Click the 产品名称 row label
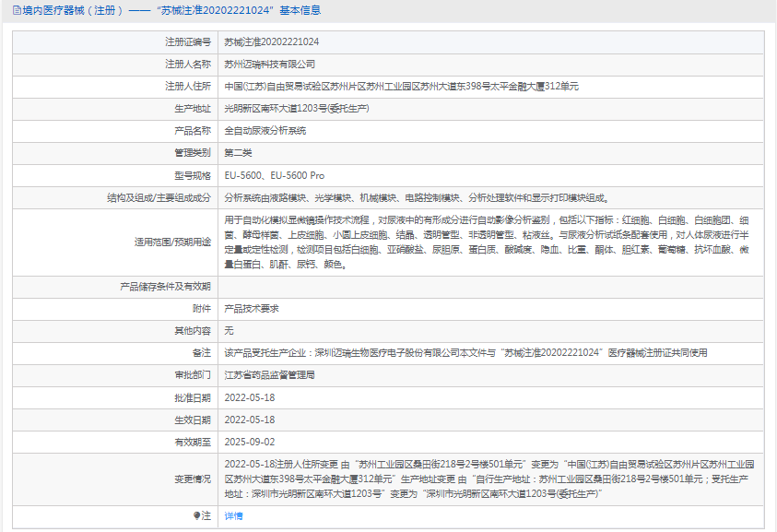Image resolution: width=777 pixels, height=532 pixels. click(x=193, y=131)
